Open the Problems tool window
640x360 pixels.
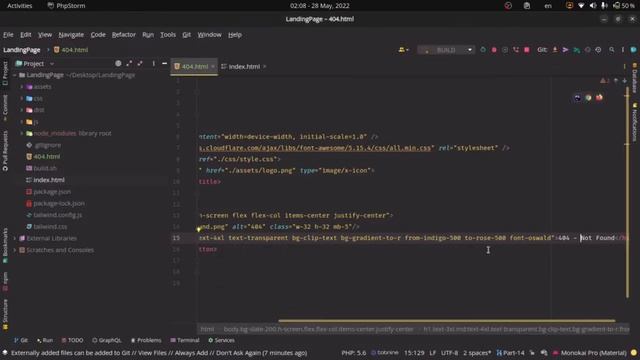pyautogui.click(x=146, y=340)
